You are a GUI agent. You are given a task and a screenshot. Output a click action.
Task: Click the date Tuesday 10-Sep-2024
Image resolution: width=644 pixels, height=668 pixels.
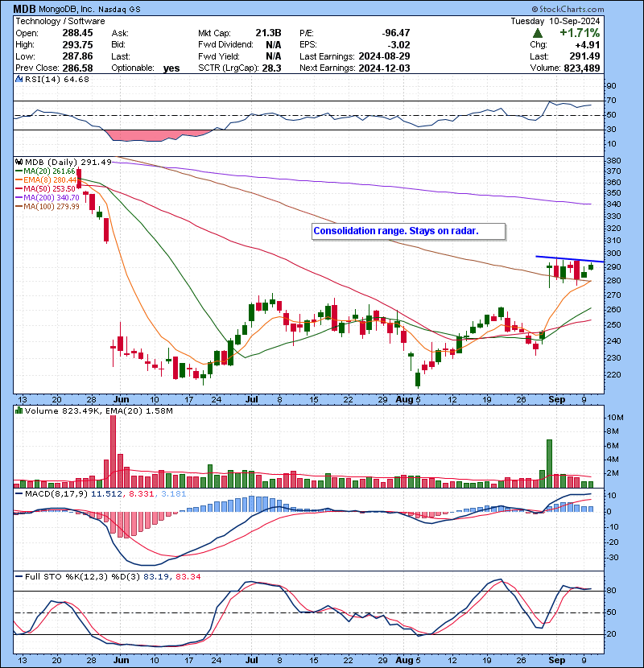coord(555,21)
